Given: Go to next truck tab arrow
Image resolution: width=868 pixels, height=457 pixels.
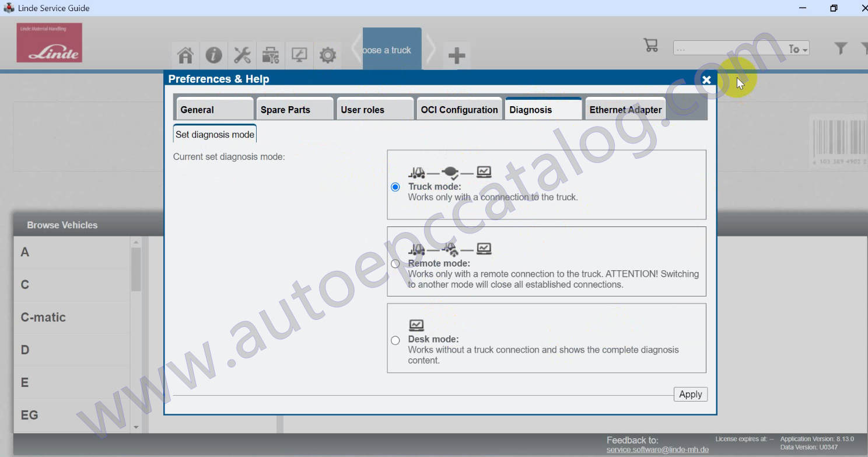Looking at the screenshot, I should (430, 50).
